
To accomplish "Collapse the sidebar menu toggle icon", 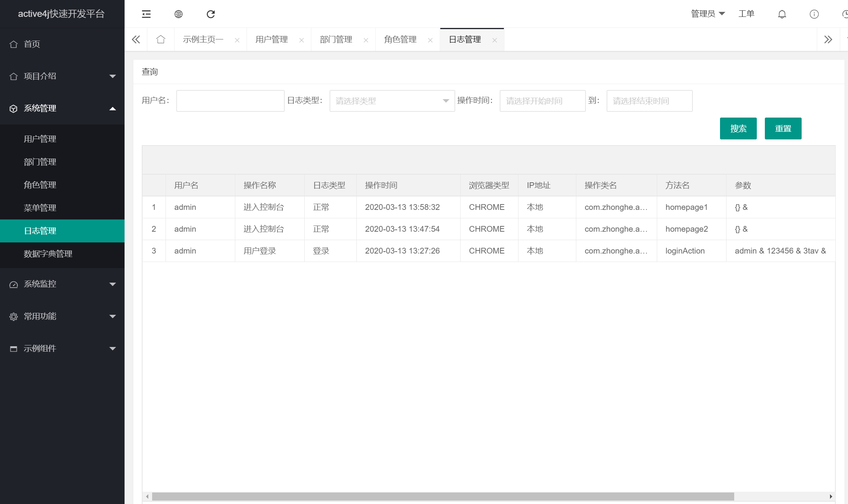I will tap(146, 14).
